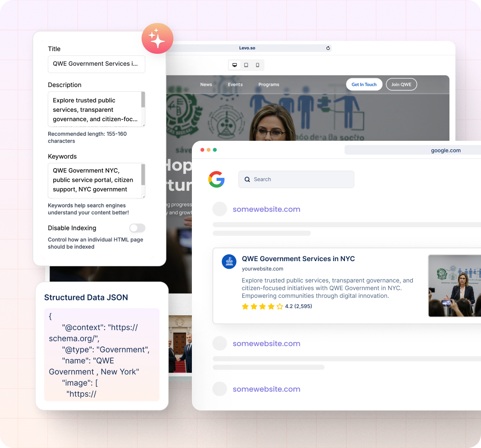
Task: Select the desktop preview device icon
Action: click(235, 65)
